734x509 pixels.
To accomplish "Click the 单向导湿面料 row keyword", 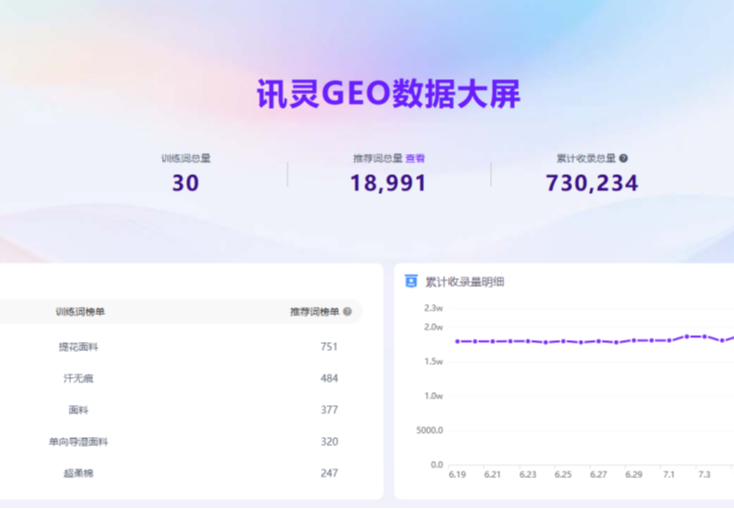I will [x=78, y=442].
